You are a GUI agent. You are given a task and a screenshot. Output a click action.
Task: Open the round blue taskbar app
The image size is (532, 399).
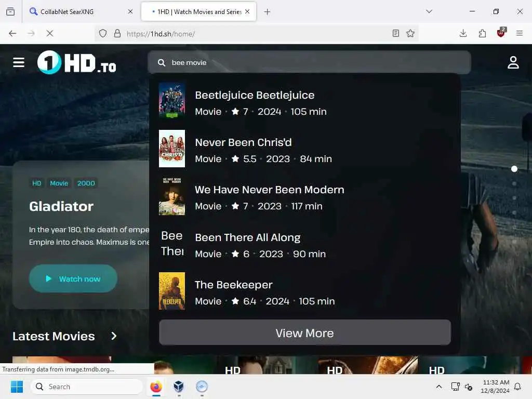[202, 387]
